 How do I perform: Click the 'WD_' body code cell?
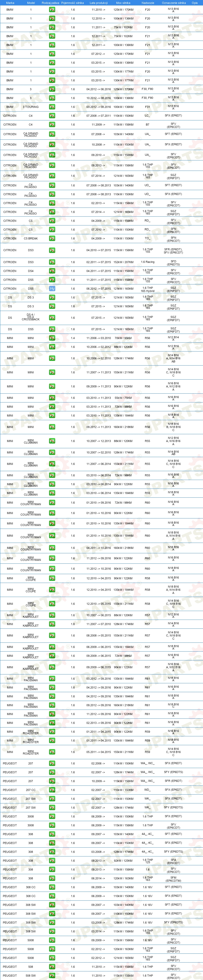147,790
